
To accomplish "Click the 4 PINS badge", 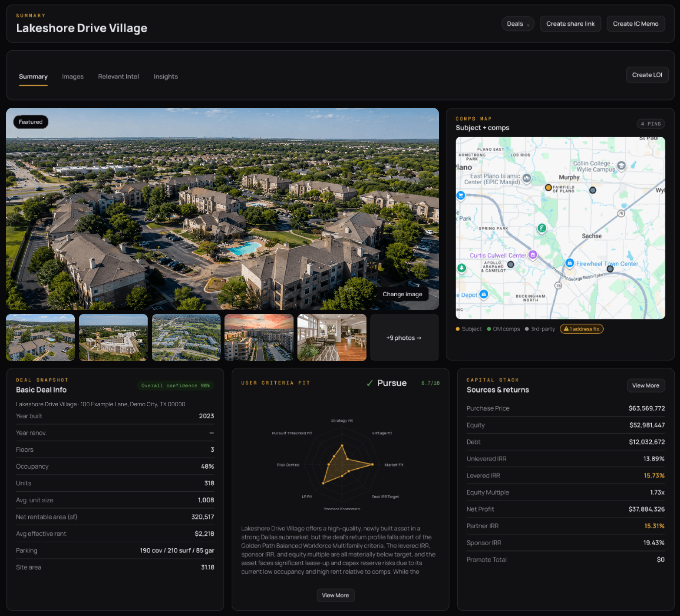I will coord(651,124).
